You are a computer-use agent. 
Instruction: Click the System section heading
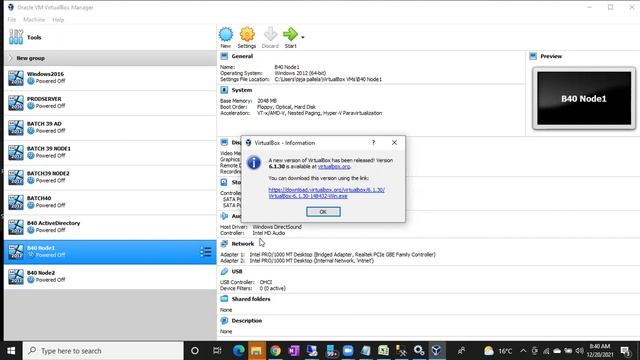[242, 90]
